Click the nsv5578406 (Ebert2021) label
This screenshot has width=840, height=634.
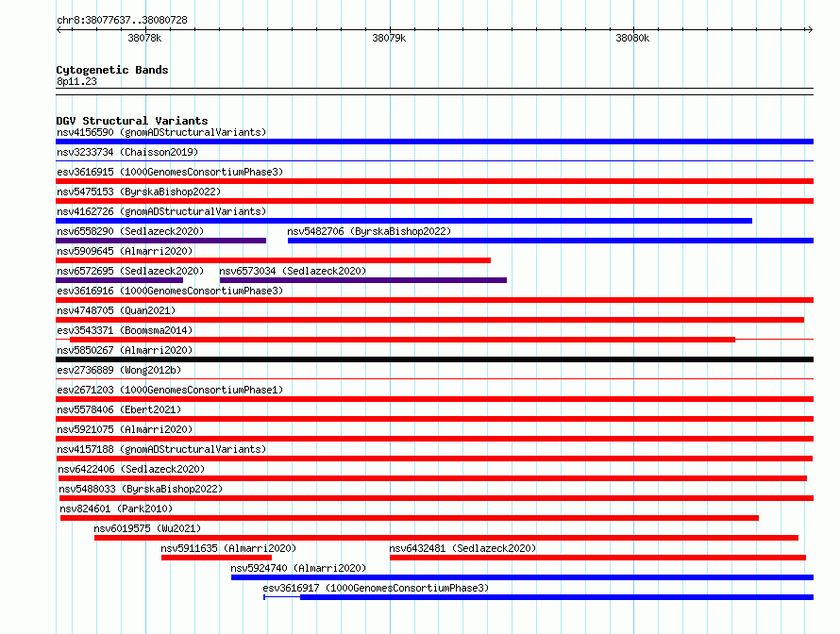119,409
